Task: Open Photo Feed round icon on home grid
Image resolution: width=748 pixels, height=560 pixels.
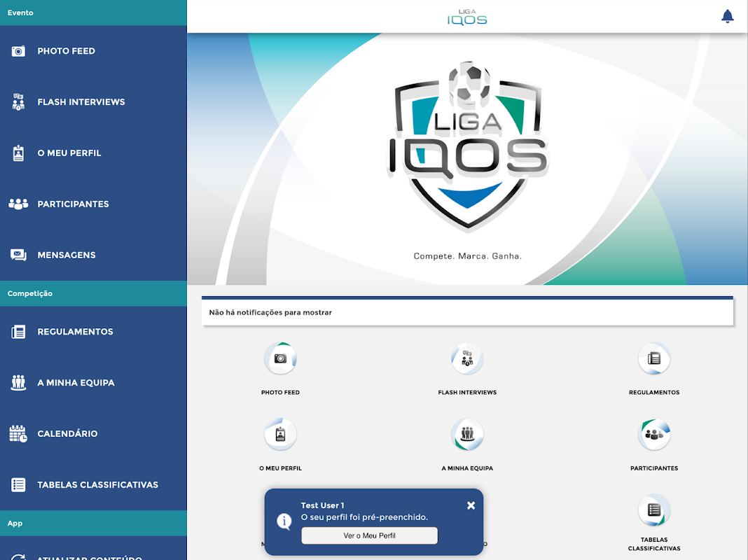Action: [280, 358]
